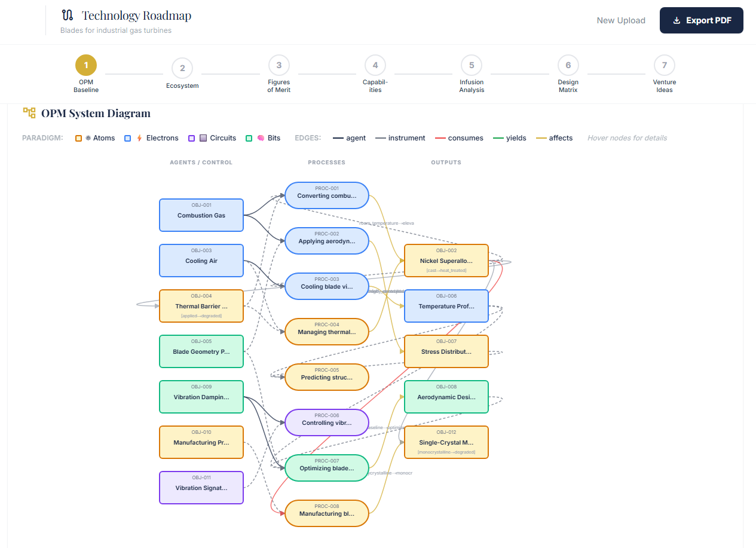
Task: Click the OUTPUTS column header
Action: coord(446,163)
